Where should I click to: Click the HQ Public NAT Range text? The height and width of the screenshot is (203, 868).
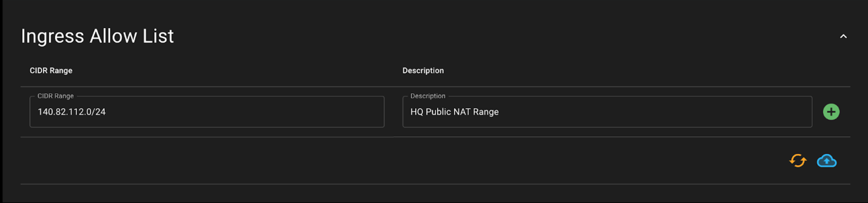(454, 112)
